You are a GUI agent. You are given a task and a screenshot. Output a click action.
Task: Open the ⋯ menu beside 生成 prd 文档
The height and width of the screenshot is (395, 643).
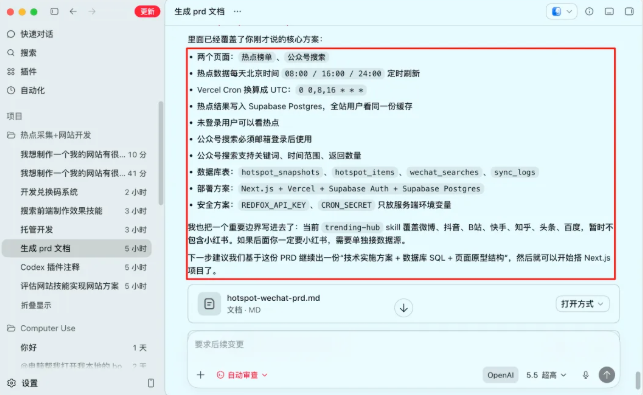pyautogui.click(x=237, y=11)
